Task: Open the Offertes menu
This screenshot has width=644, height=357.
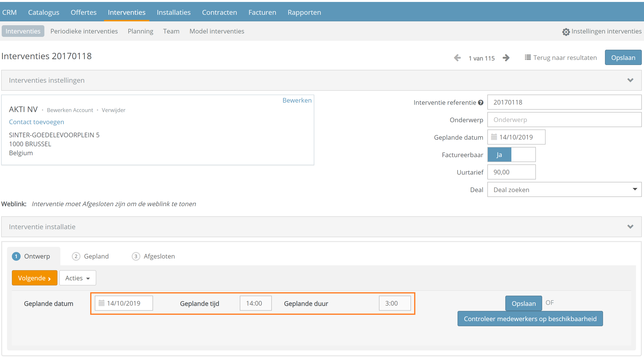Action: pos(83,12)
